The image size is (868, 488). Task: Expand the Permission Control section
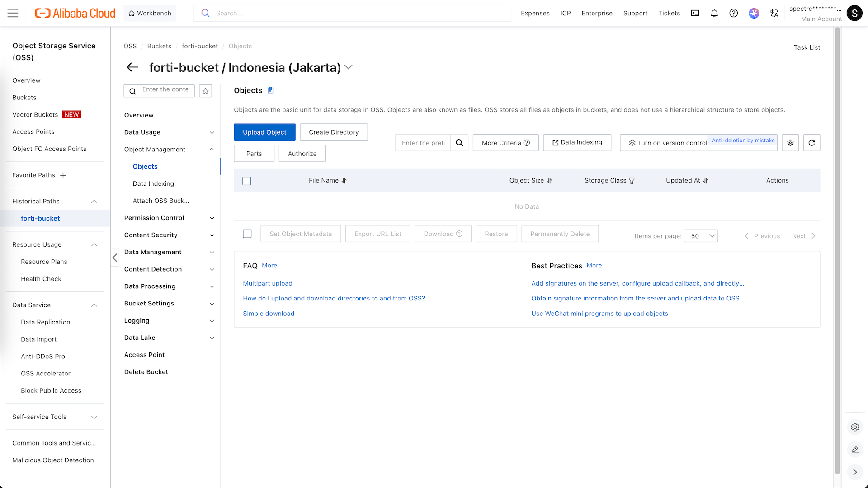pos(169,218)
